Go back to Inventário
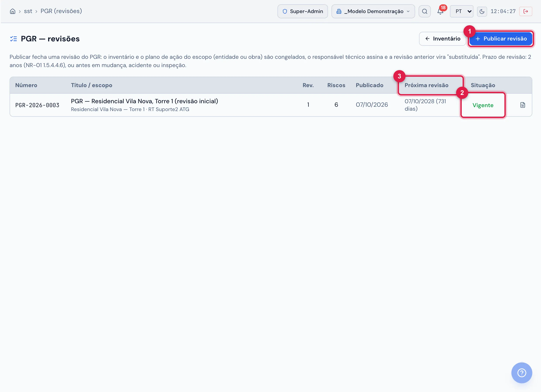Screen dimensions: 541x392 pos(443,39)
